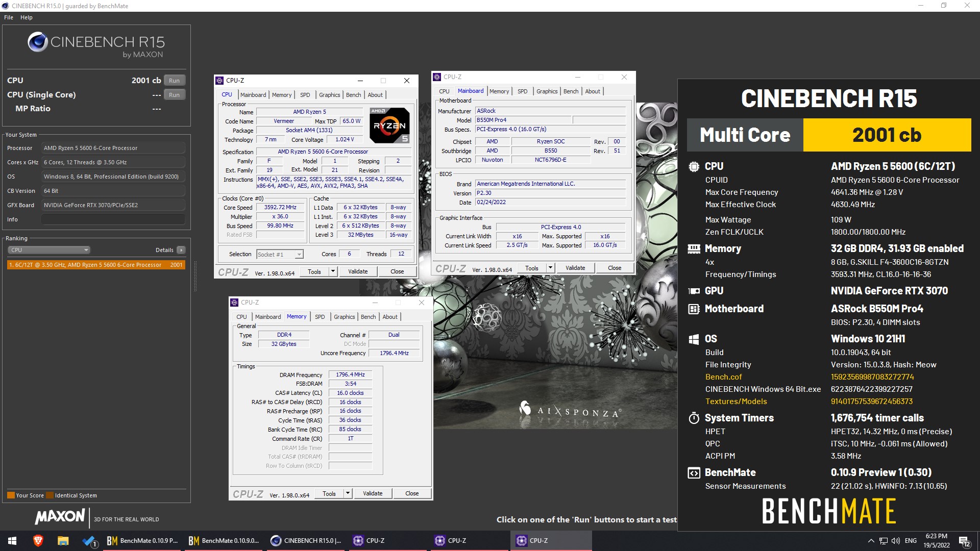Run the CPU Single Core test

click(174, 95)
